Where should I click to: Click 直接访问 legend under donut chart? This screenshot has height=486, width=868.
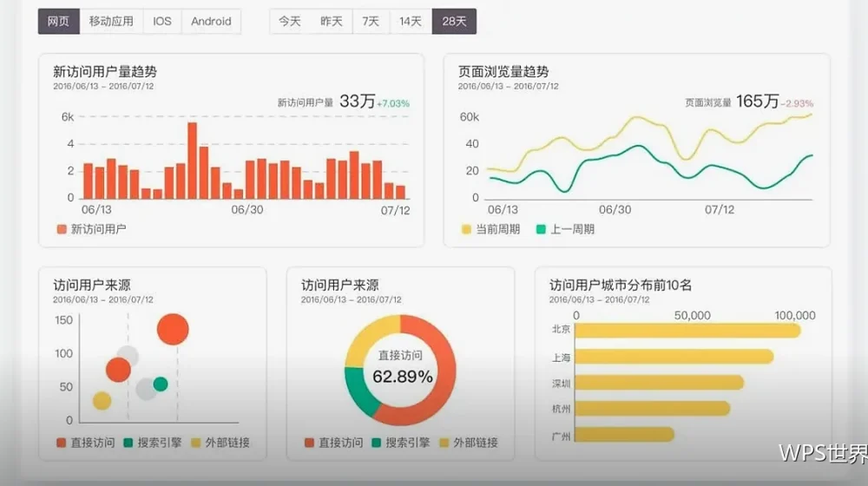334,443
